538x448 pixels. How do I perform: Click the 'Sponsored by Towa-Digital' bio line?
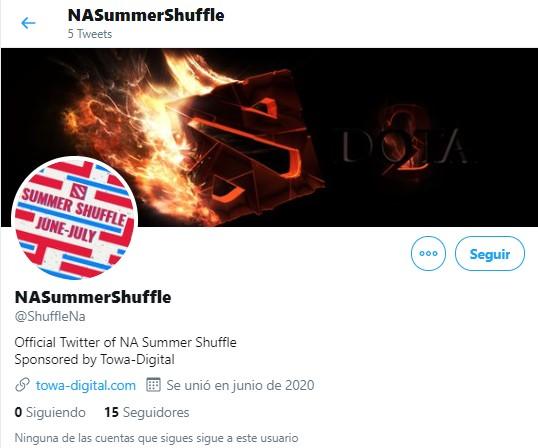95,360
